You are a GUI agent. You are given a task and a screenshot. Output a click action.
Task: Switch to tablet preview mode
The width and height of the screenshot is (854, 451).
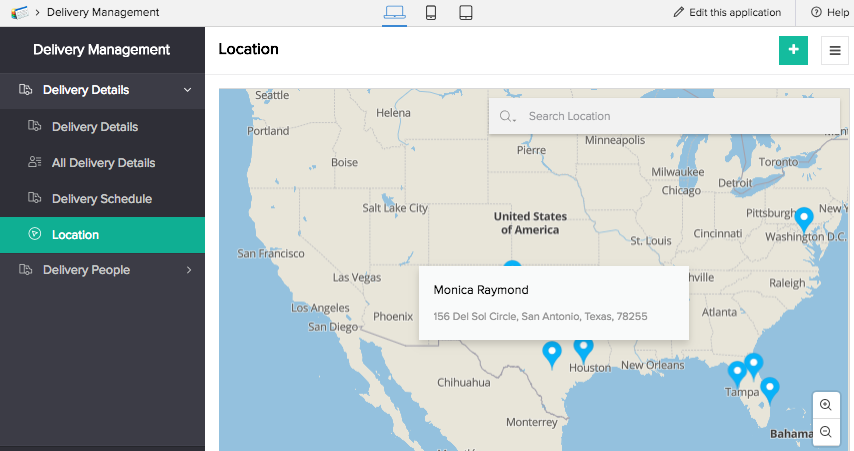click(x=465, y=13)
